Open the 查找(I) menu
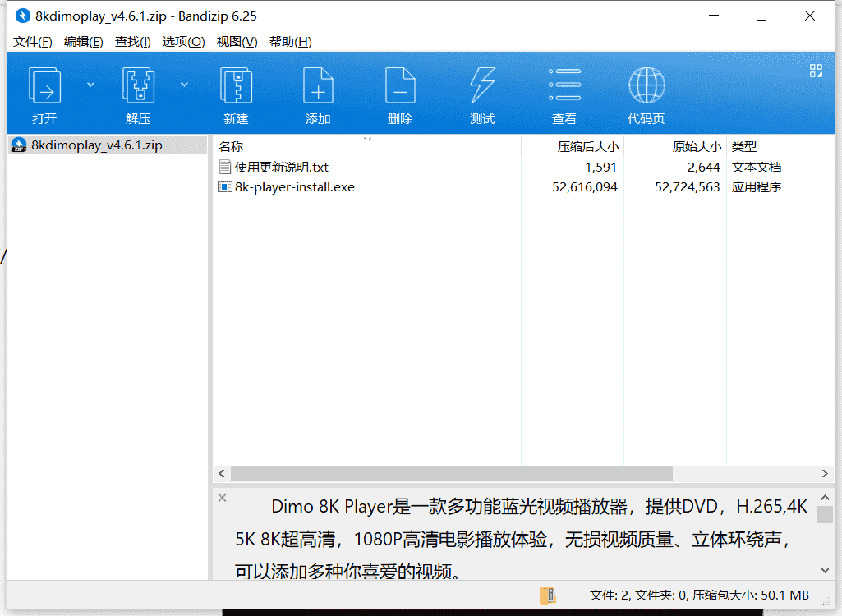 point(132,42)
